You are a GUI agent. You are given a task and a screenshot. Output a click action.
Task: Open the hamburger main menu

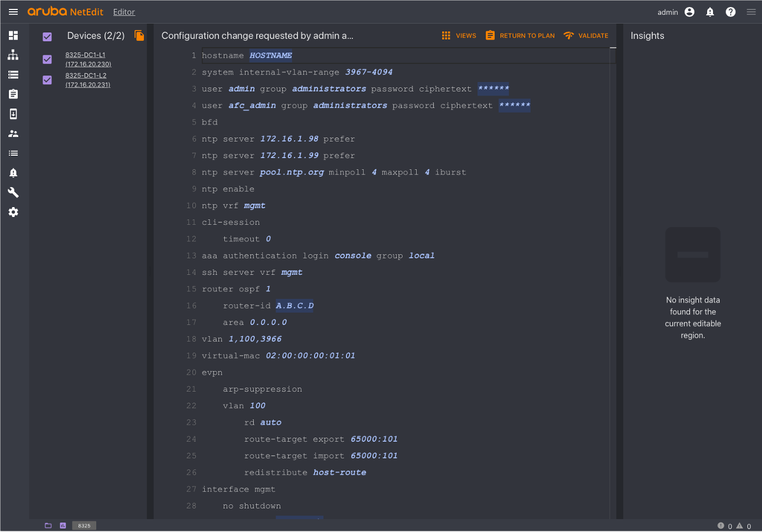(x=13, y=12)
